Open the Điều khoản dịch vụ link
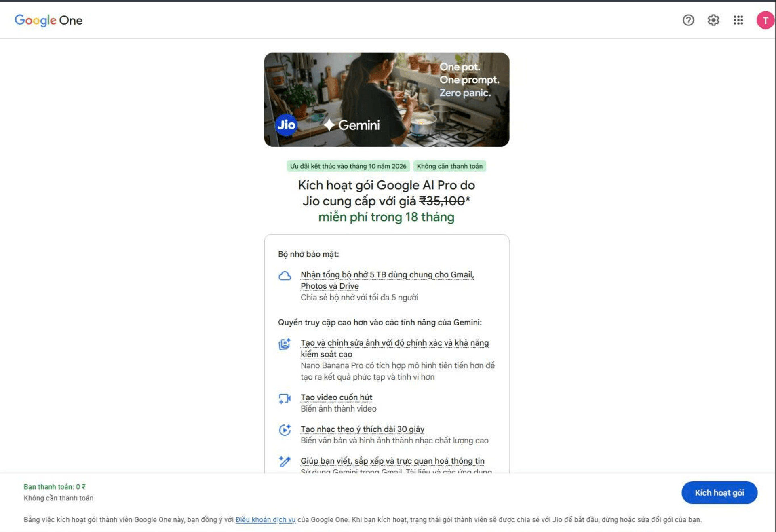Screen dimensions: 776x532 pyautogui.click(x=266, y=520)
